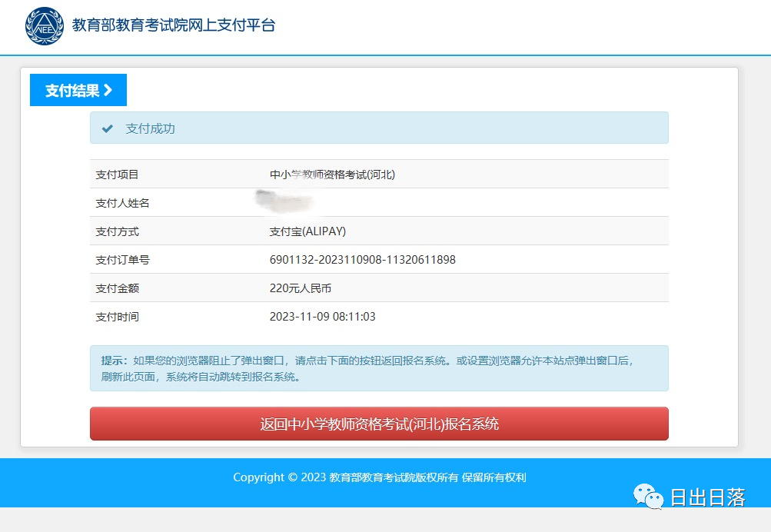Viewport: 771px width, 532px height.
Task: Click the Copyright © 2023 footer text
Action: tap(380, 477)
